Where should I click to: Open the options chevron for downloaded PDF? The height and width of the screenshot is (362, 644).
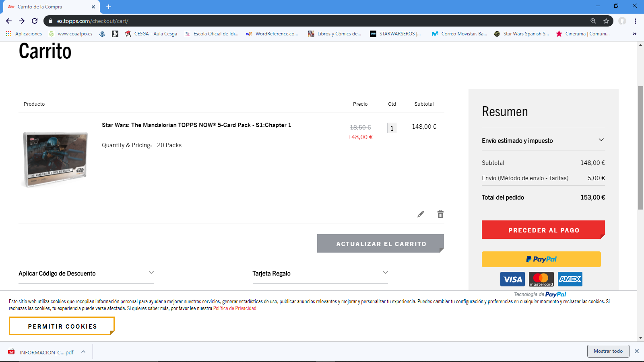tap(83, 352)
